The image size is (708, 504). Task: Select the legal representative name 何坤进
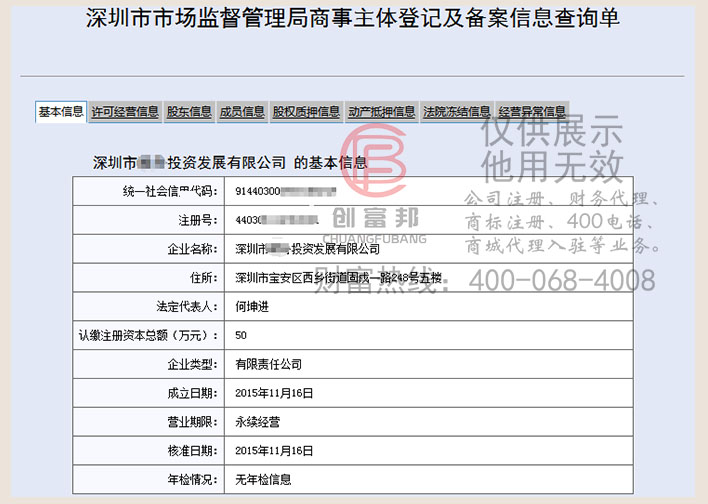pyautogui.click(x=252, y=307)
